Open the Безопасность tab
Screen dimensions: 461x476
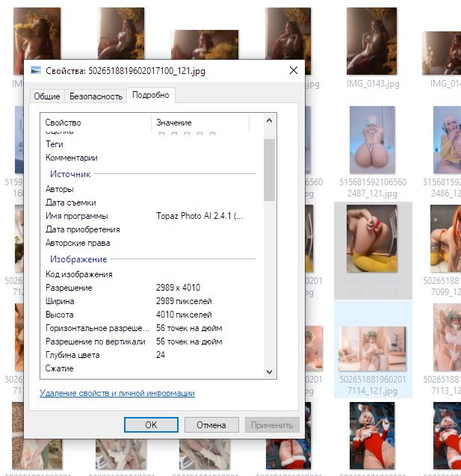click(96, 96)
